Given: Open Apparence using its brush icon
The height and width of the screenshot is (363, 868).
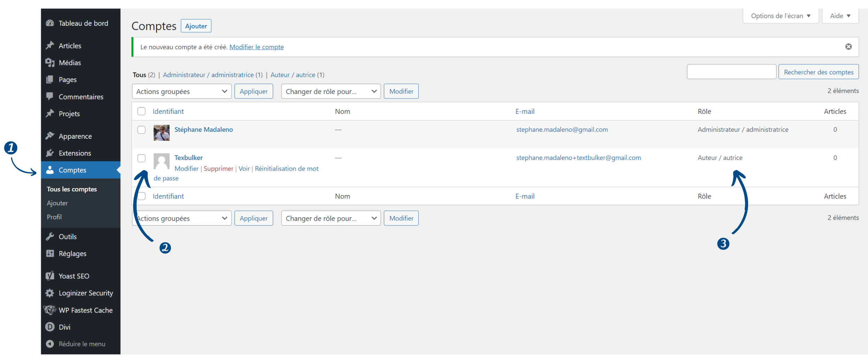Looking at the screenshot, I should pos(50,136).
